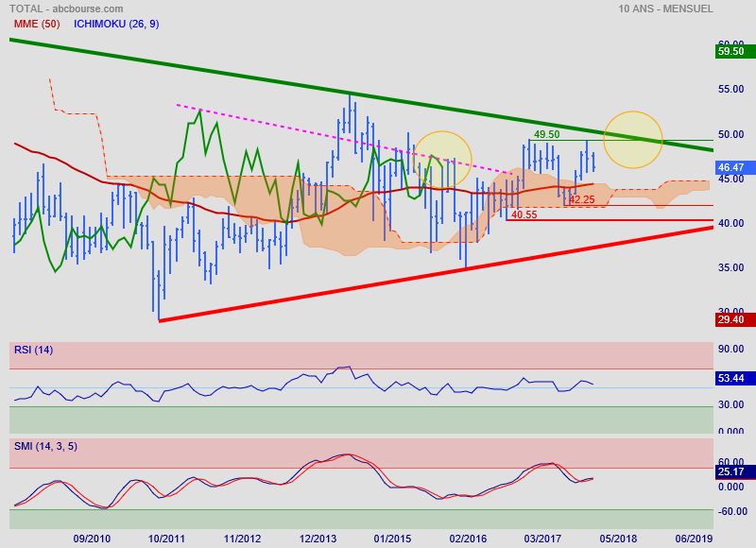Click the blue 53.44 RSI value tag
756x548 pixels.
pos(735,378)
